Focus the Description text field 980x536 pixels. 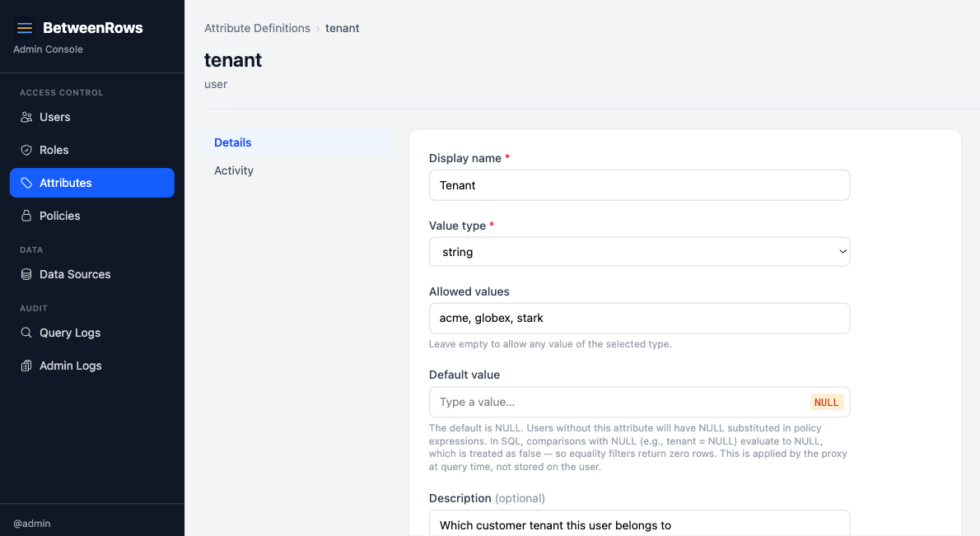coord(639,524)
